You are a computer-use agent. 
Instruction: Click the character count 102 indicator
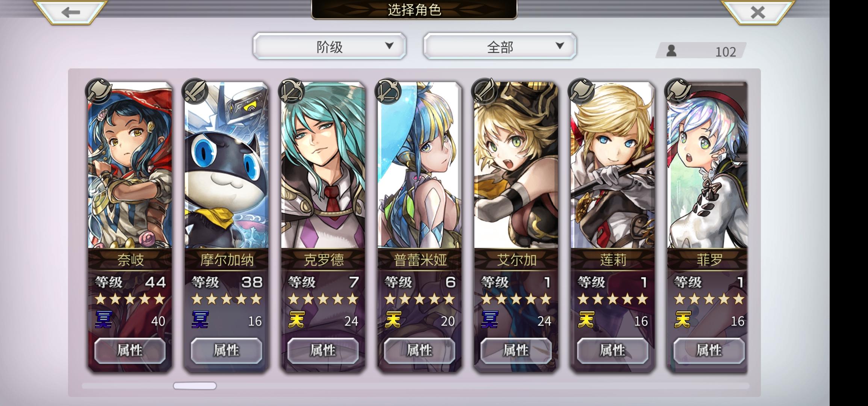pyautogui.click(x=701, y=51)
